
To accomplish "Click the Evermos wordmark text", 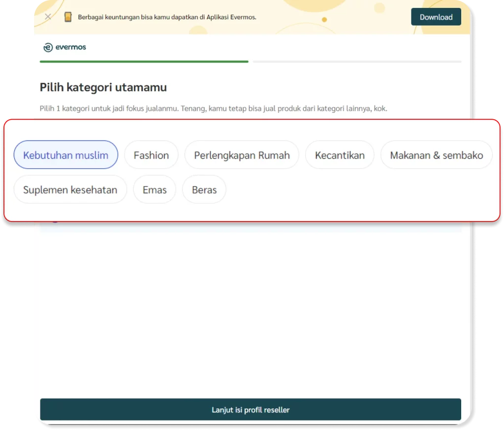I will point(70,47).
